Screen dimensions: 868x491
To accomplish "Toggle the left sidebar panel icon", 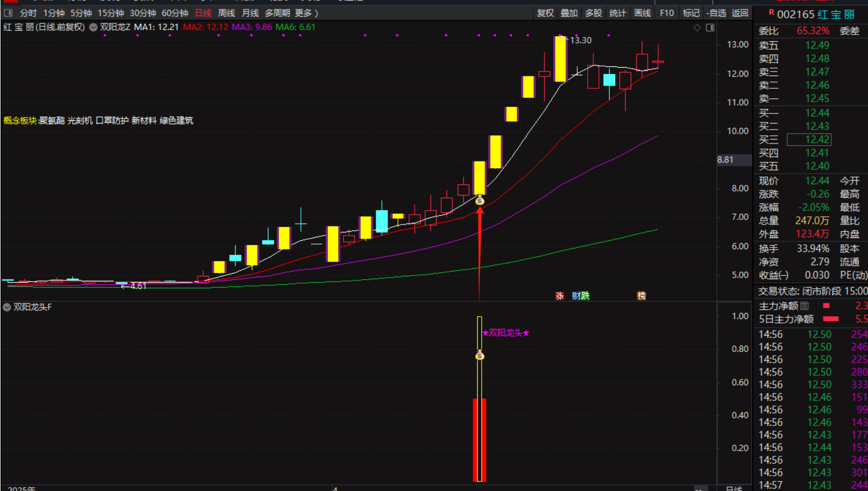I will point(8,13).
